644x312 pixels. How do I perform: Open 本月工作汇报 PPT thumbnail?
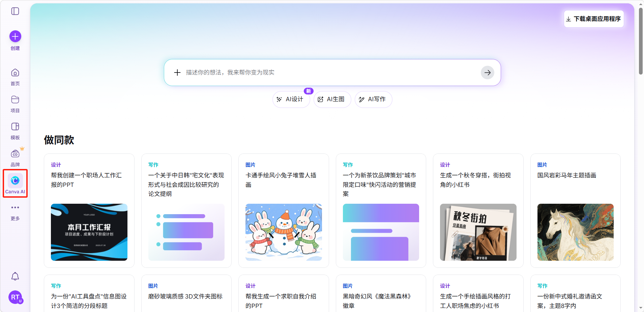[89, 232]
